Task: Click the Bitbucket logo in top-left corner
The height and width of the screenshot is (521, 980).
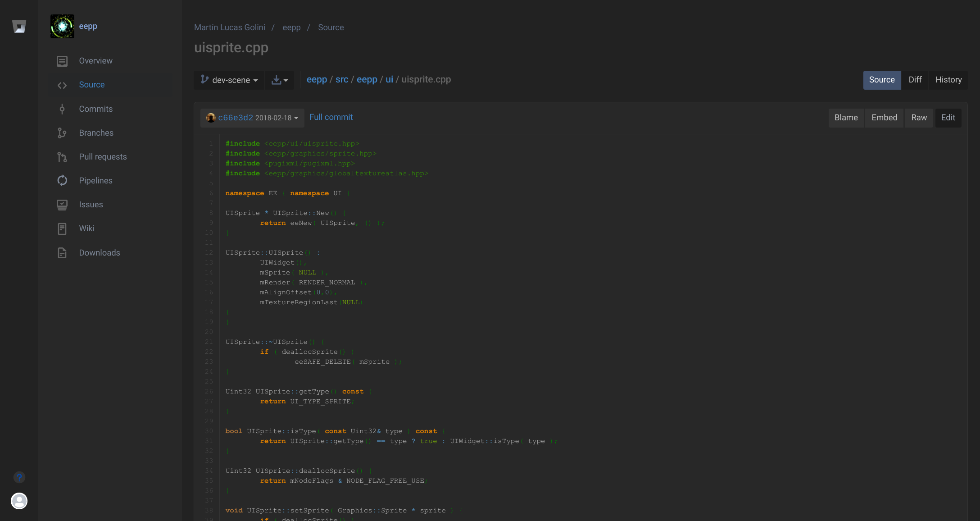Action: tap(19, 27)
